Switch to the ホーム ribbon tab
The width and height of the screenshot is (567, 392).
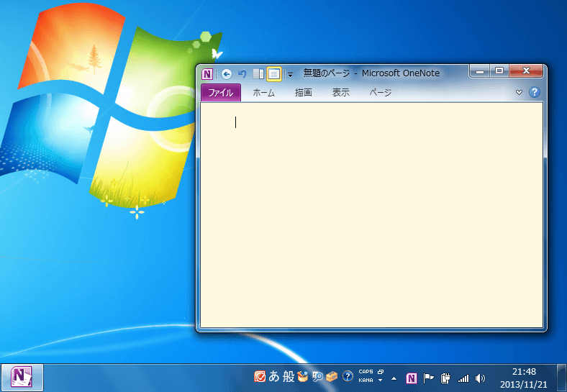tap(263, 93)
